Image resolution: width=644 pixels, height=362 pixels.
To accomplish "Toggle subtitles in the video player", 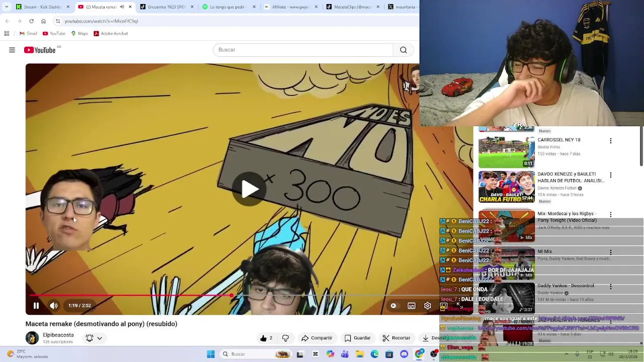I will [x=412, y=306].
